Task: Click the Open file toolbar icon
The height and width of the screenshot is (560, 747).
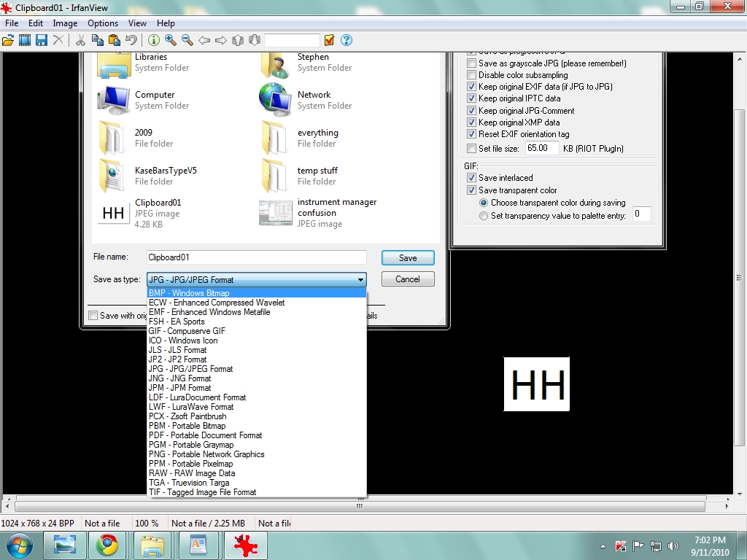Action: click(x=8, y=41)
